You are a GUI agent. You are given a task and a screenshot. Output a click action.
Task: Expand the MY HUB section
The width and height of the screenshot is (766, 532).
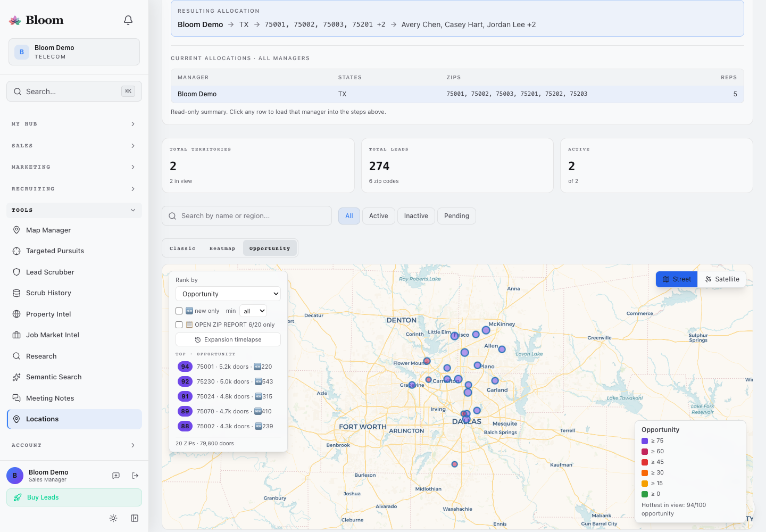click(74, 124)
